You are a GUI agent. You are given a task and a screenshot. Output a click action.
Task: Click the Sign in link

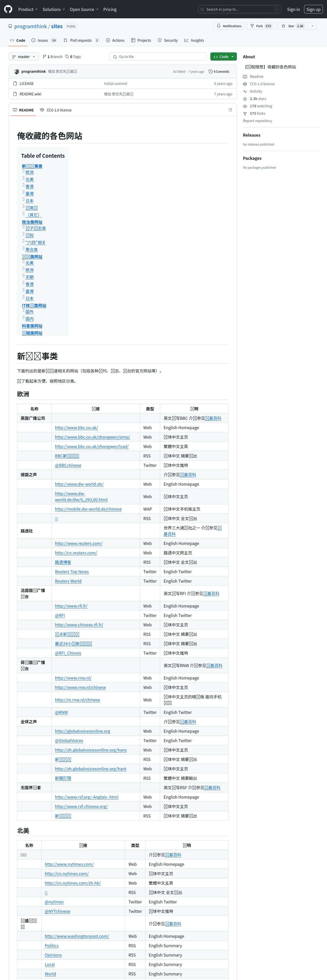[x=293, y=9]
